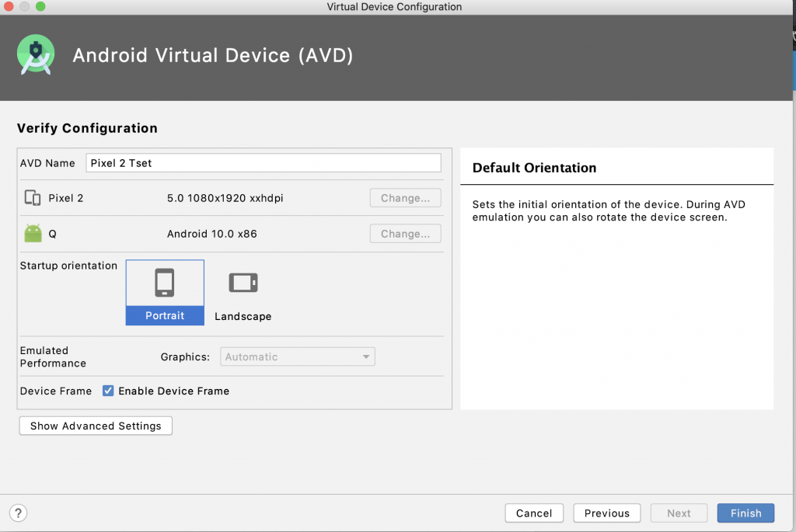The width and height of the screenshot is (796, 532).
Task: Click the green maximize window button
Action: pyautogui.click(x=40, y=6)
